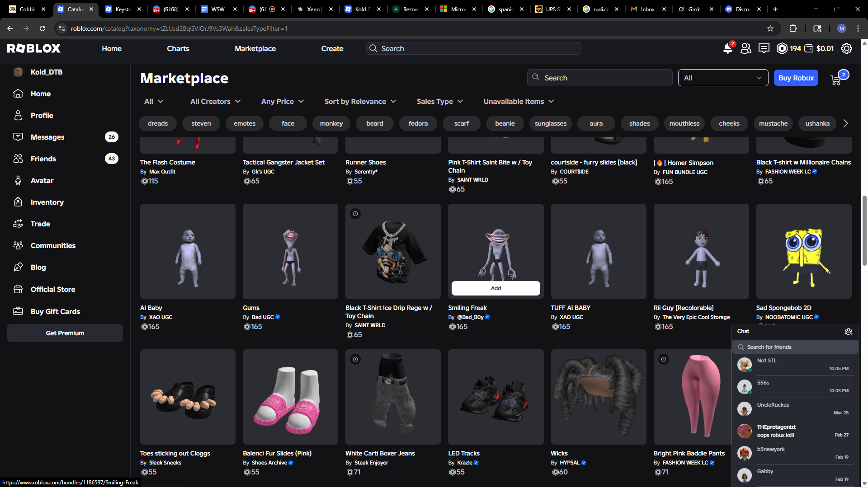Expand the All Creators filter
Screen dimensions: 868x488
(215, 102)
